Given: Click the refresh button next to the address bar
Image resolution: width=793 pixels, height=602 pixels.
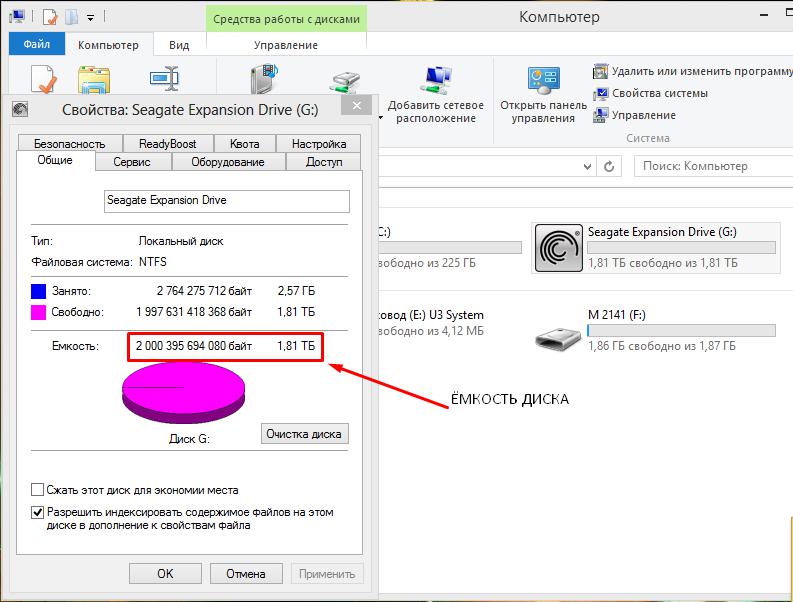Looking at the screenshot, I should [609, 166].
